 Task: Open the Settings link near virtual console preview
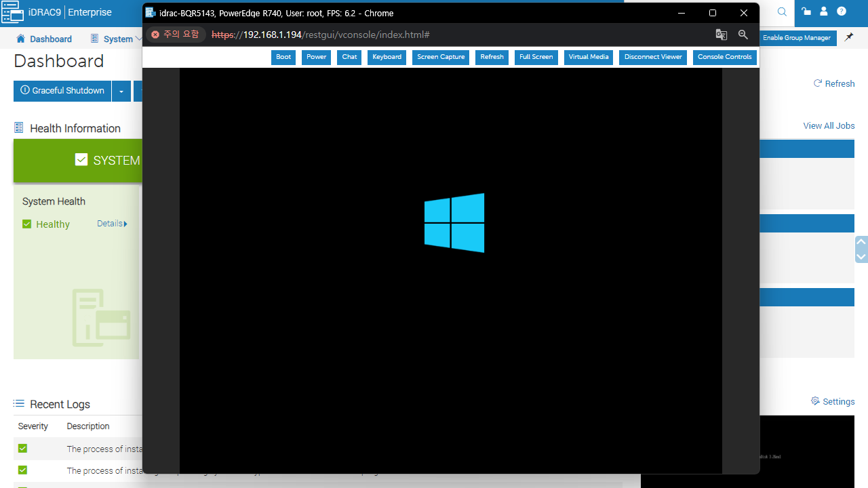click(833, 402)
